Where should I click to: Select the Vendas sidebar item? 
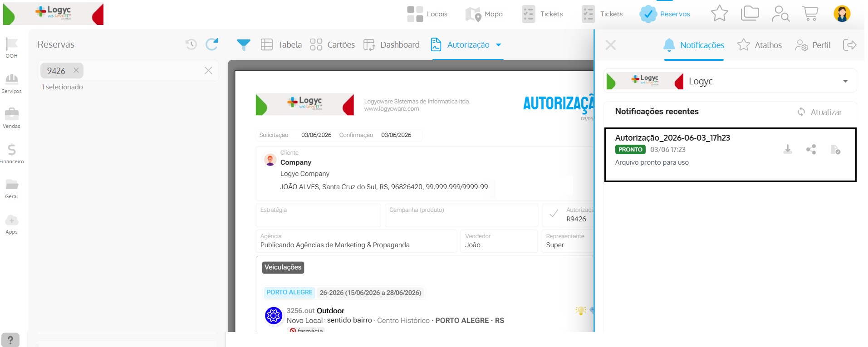(x=12, y=118)
